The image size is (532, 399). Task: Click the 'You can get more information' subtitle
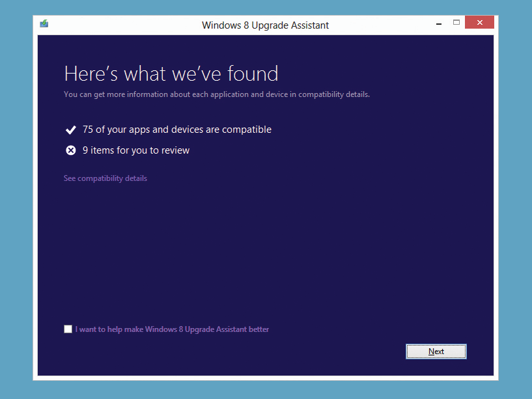(217, 94)
